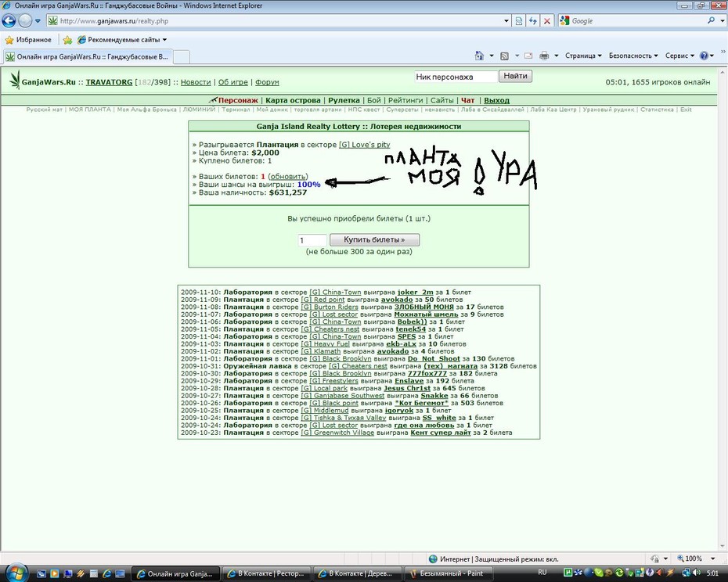The width and height of the screenshot is (728, 582).
Task: Open the Страница menu
Action: pos(583,56)
